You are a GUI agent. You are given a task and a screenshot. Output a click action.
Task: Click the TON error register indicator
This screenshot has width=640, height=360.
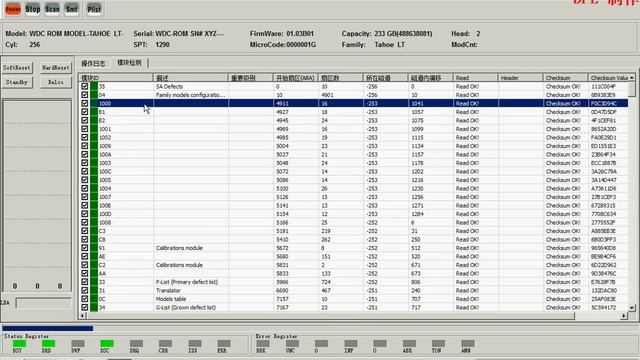tap(438, 344)
